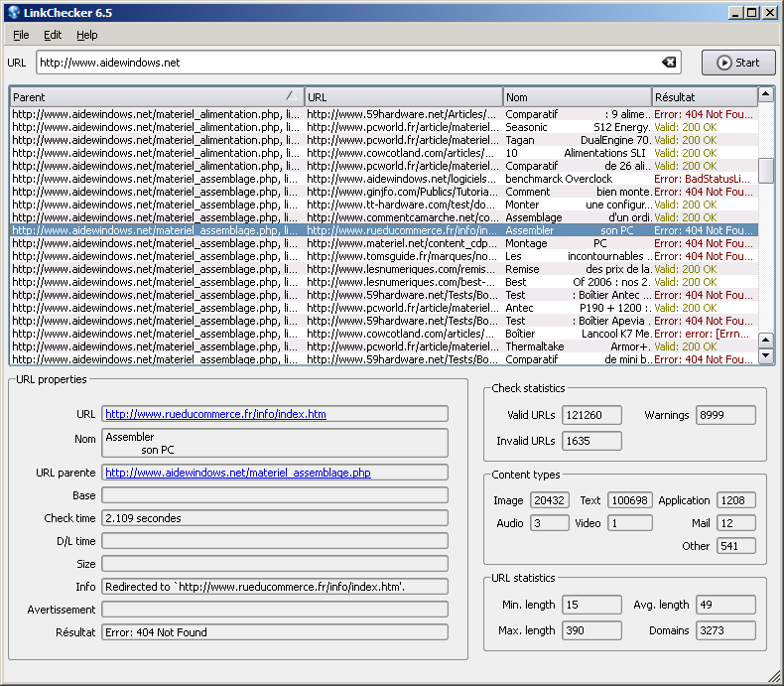Screen dimensions: 784x686
Task: Click the scroll down arrow at bottom of results list
Action: coord(765,355)
